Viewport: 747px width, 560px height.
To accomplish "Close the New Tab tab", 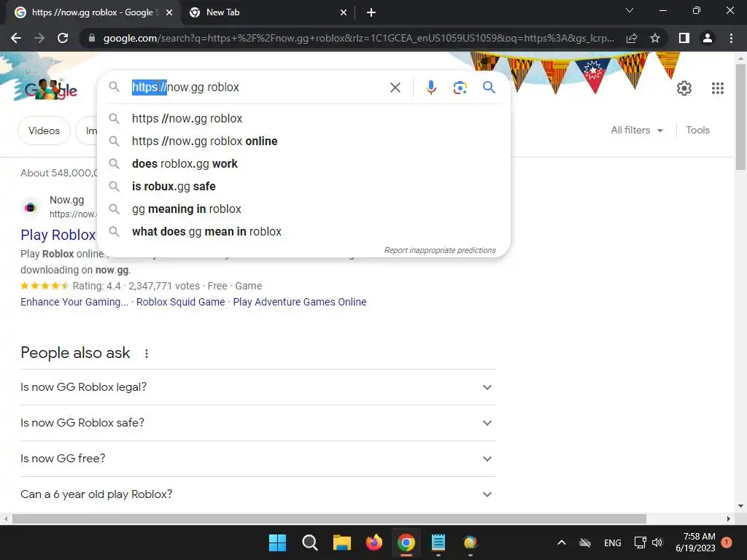I will [344, 13].
